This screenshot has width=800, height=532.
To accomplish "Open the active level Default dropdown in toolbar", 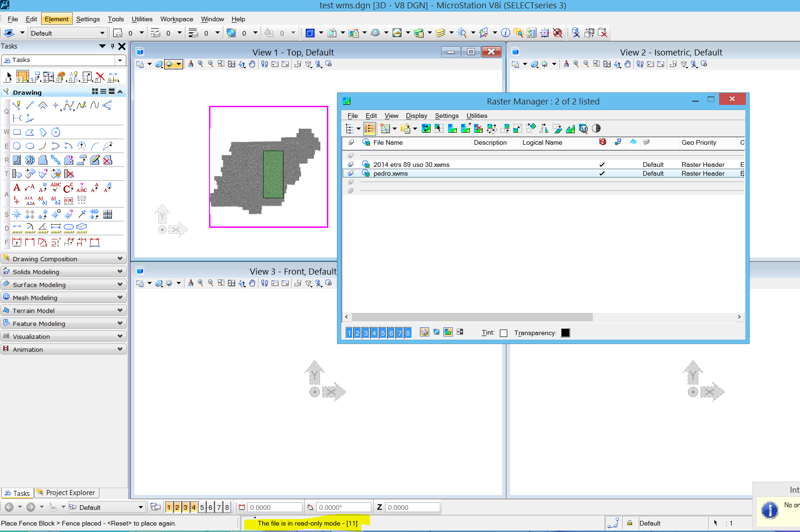I will pos(102,33).
